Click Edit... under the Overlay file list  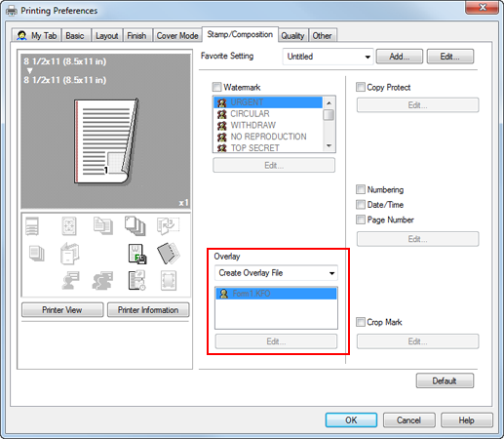(x=276, y=341)
